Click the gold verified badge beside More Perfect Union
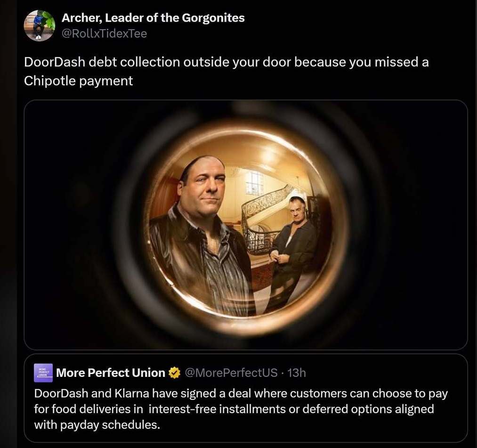This screenshot has height=448, width=477. 175,373
